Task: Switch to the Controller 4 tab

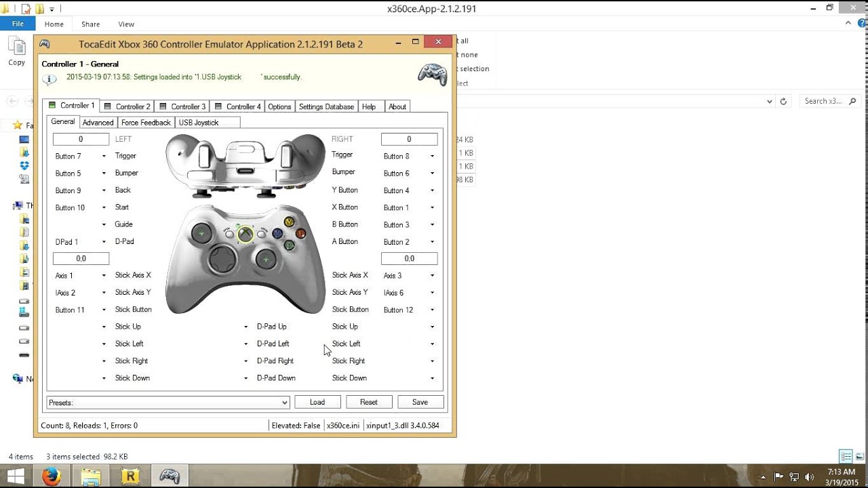Action: click(x=238, y=106)
